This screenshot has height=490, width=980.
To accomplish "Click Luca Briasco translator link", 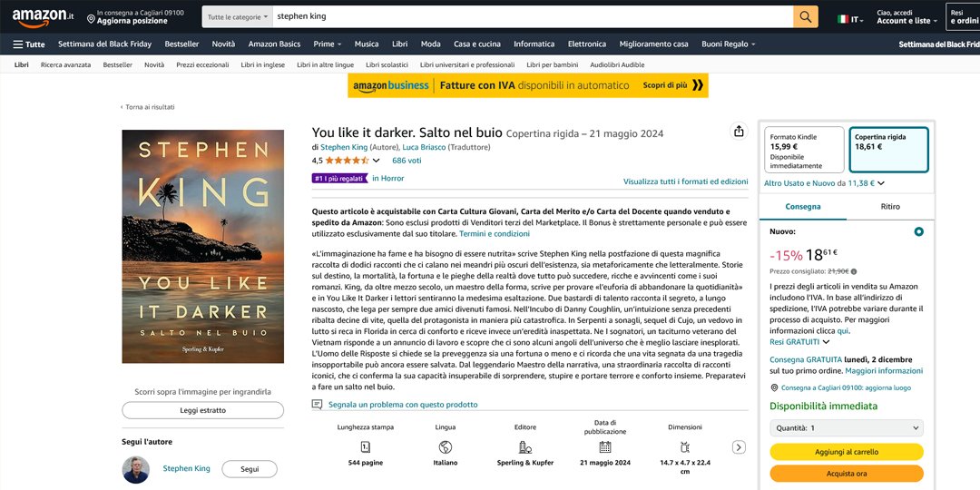I will (x=425, y=148).
